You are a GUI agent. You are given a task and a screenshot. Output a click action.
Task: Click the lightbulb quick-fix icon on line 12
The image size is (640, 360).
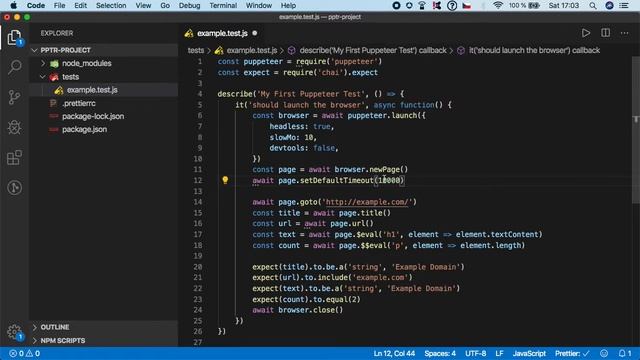pos(225,180)
